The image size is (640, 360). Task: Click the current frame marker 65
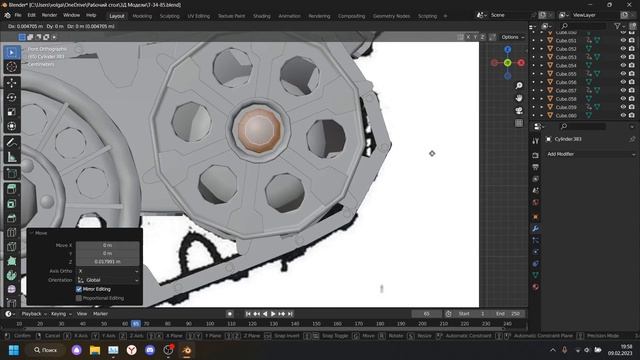pyautogui.click(x=136, y=324)
